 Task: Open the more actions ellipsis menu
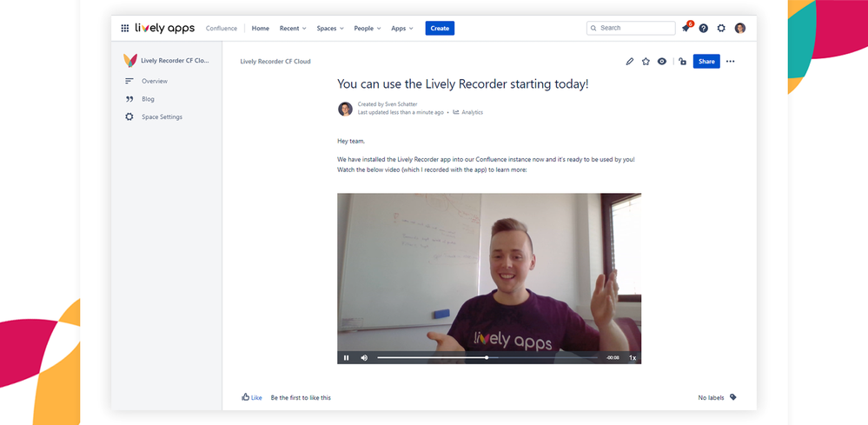click(730, 62)
